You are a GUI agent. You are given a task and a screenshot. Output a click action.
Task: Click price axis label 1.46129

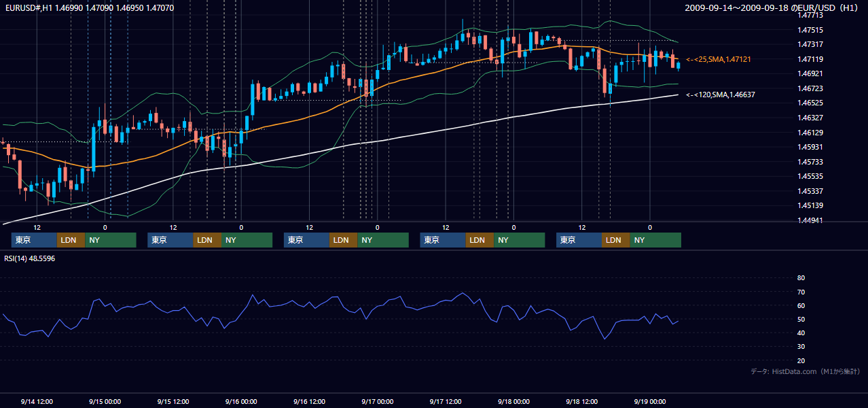[810, 133]
